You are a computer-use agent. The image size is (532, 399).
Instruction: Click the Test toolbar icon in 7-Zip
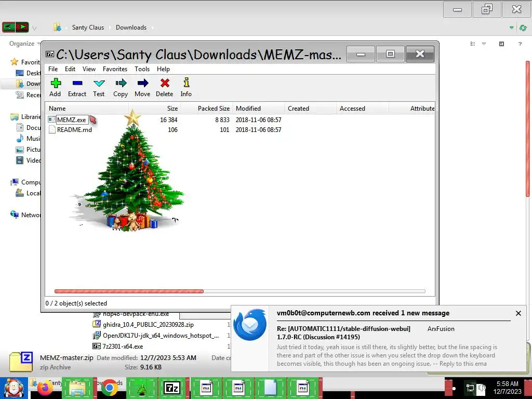click(99, 88)
